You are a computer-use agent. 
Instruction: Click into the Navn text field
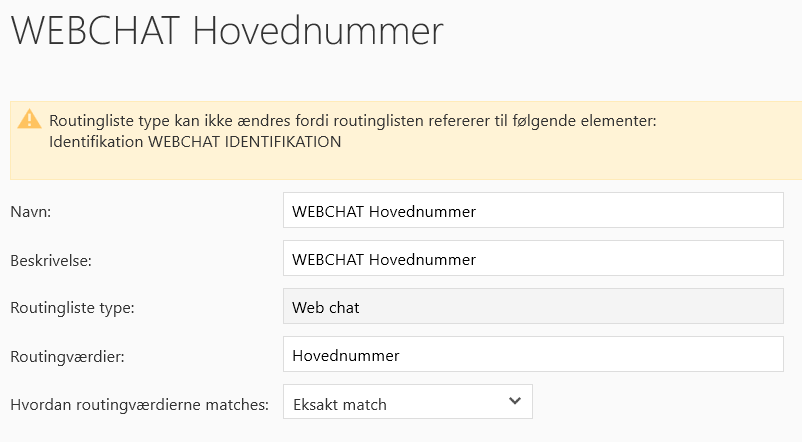click(x=533, y=211)
